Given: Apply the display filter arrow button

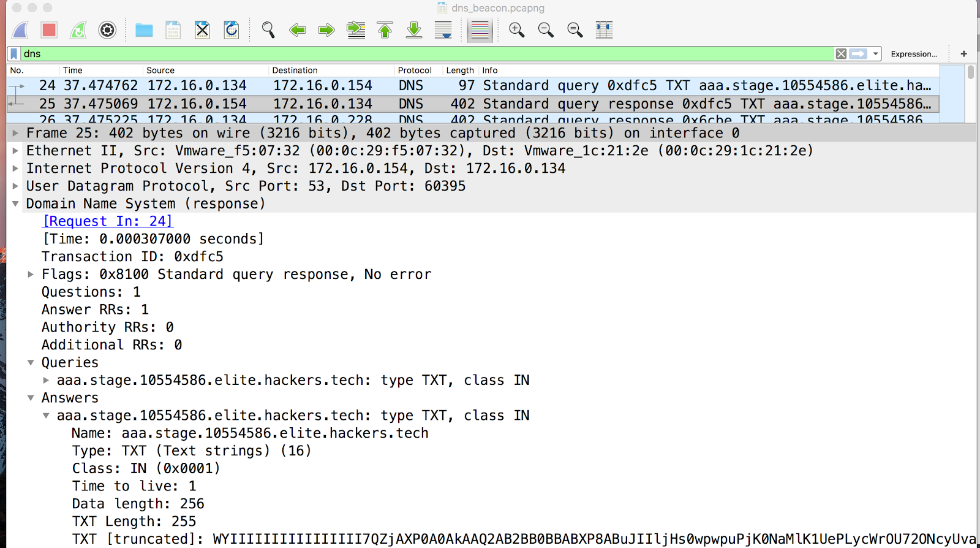Looking at the screenshot, I should click(859, 54).
